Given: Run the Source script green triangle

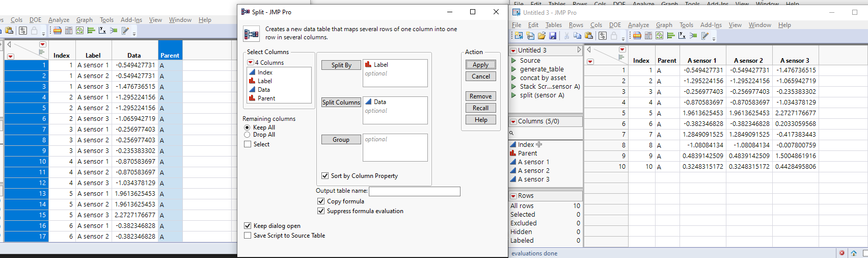Looking at the screenshot, I should [514, 61].
